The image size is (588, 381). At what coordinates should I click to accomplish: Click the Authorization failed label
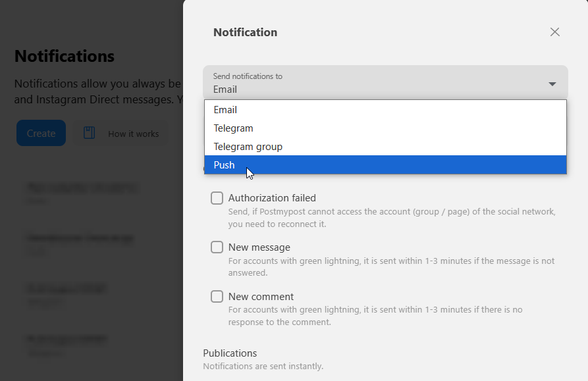(272, 198)
